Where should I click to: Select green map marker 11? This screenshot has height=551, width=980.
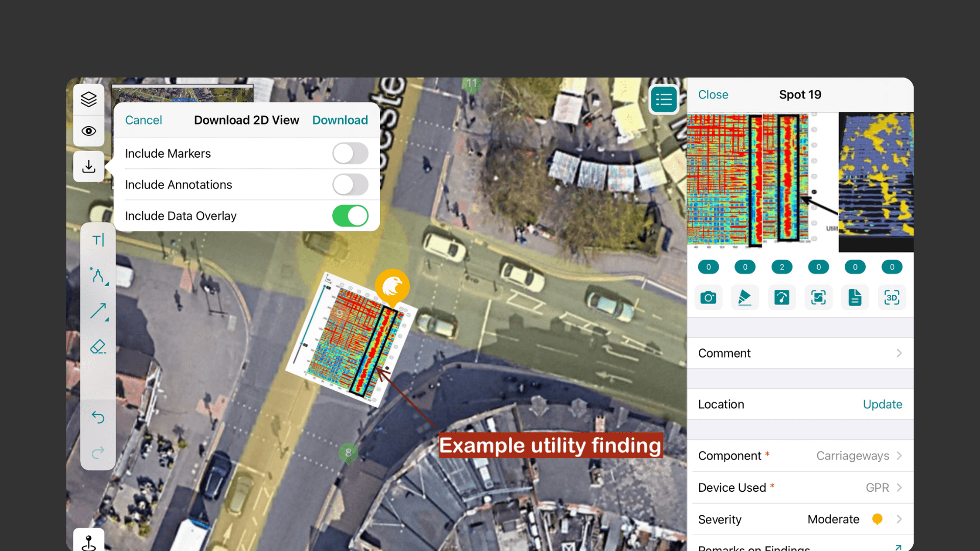(472, 84)
